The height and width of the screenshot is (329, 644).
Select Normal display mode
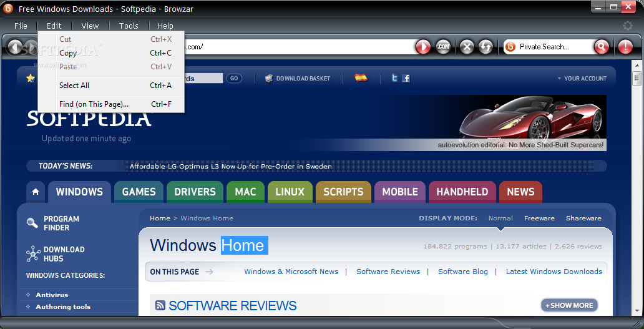[500, 218]
